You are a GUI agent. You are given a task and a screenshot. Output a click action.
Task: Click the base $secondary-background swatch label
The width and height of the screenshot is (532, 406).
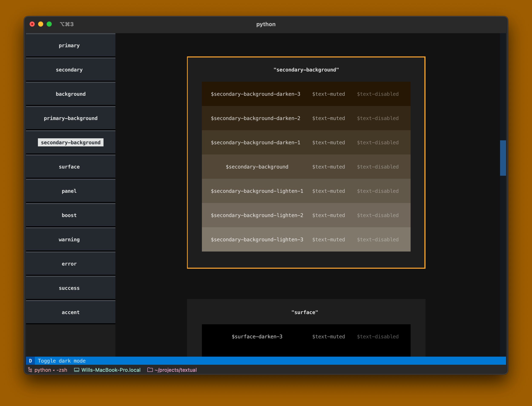tap(257, 167)
